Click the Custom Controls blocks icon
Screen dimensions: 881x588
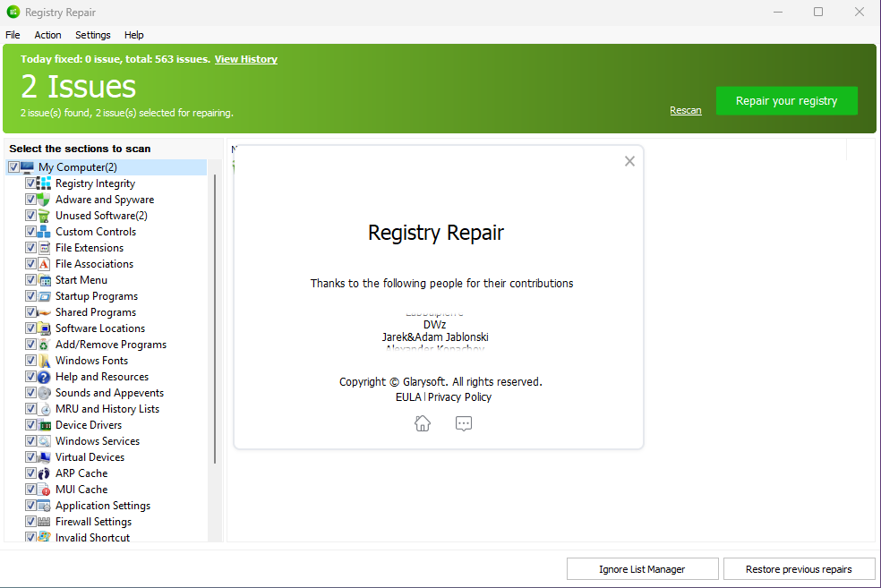pyautogui.click(x=44, y=232)
